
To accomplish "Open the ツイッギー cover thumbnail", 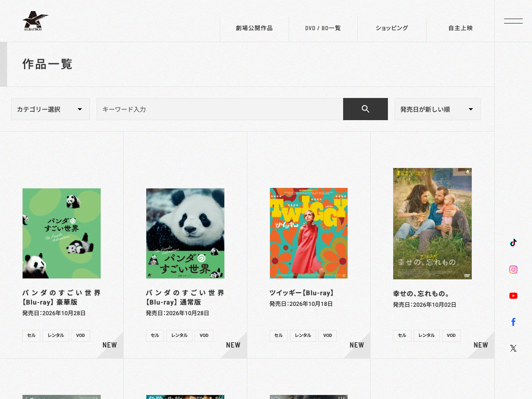I will 309,233.
